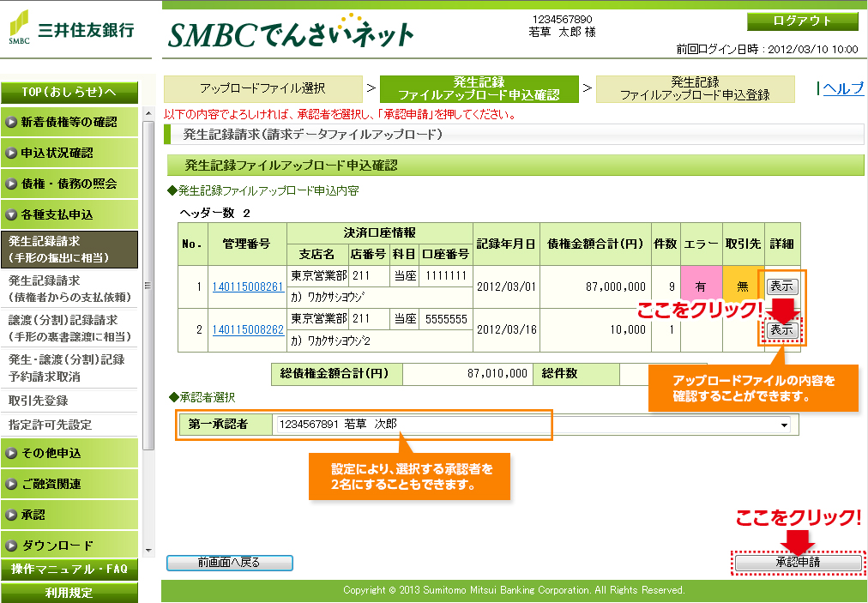Select 発生記録請求(手形の振出に相当)
Image resolution: width=868 pixels, height=603 pixels.
[x=69, y=250]
